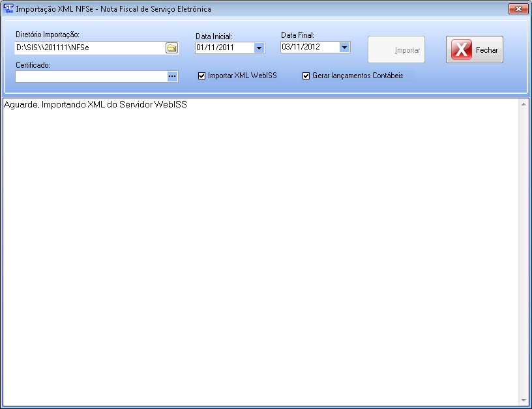Viewport: 532px width, 409px height.
Task: Click the Diretório Importação label
Action: pos(47,34)
